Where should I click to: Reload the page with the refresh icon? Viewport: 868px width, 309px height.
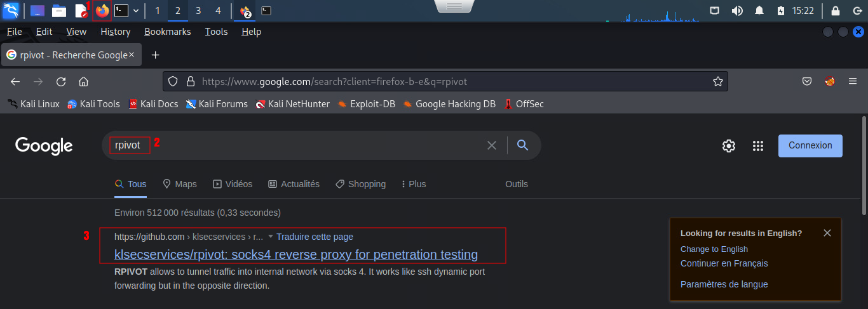tap(61, 82)
